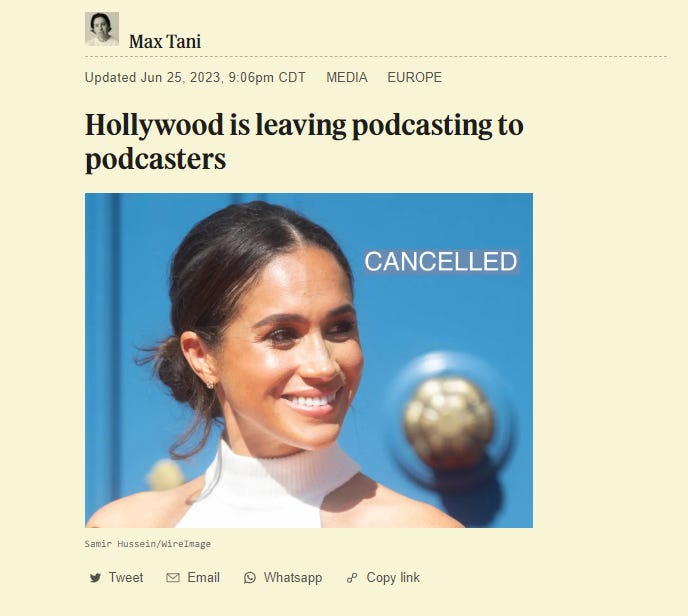Click the Twitter bird icon

pyautogui.click(x=95, y=578)
